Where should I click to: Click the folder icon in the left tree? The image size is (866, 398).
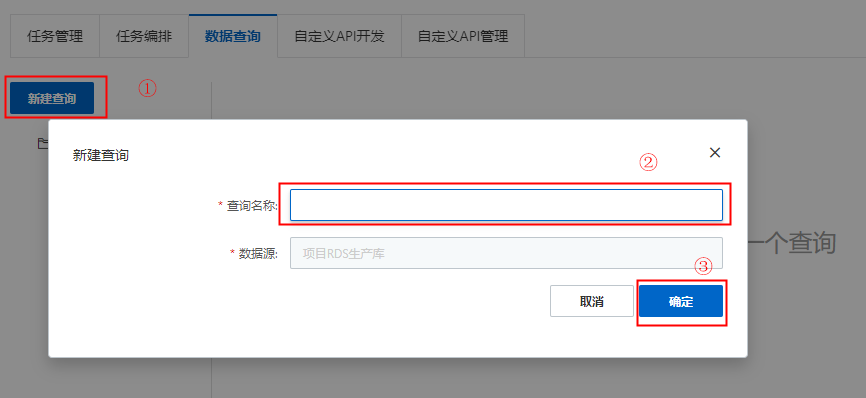pos(43,144)
